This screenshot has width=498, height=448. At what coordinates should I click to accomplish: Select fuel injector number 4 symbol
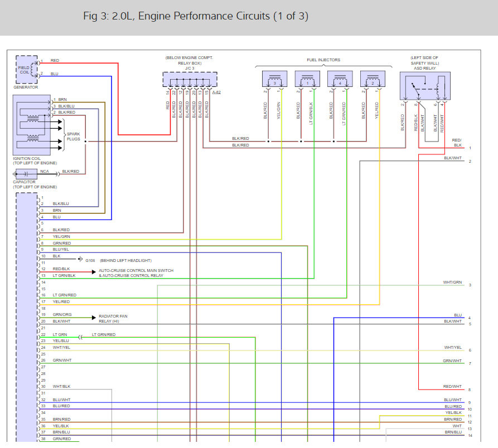click(x=340, y=79)
